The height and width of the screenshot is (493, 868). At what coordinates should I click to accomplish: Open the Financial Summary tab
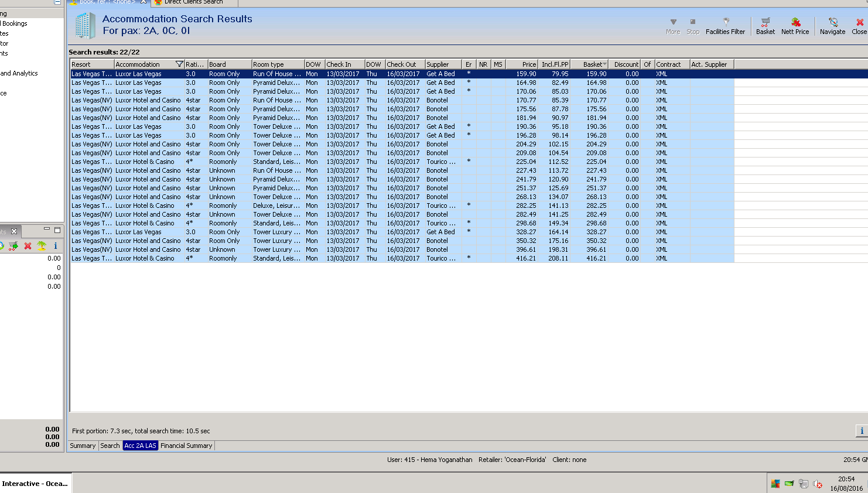(186, 446)
